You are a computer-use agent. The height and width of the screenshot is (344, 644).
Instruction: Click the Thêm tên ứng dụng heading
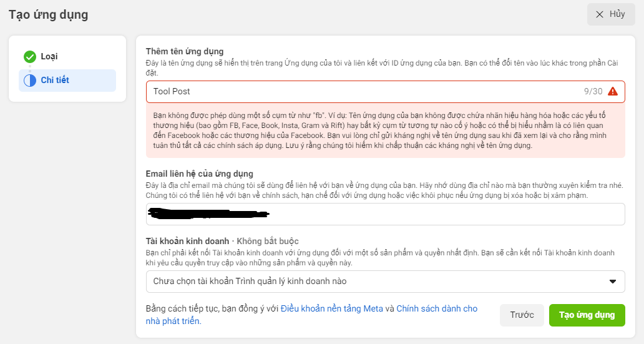pos(184,51)
